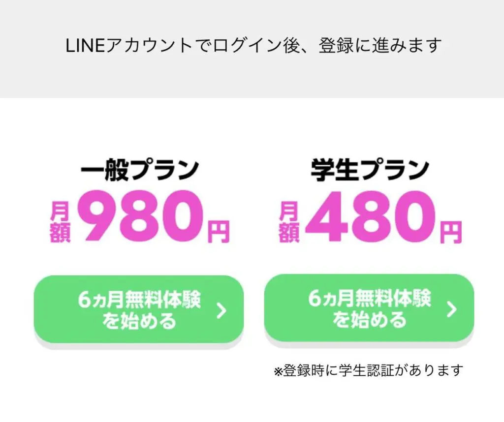Click を始める text in the left green button
This screenshot has width=504, height=422.
(139, 321)
